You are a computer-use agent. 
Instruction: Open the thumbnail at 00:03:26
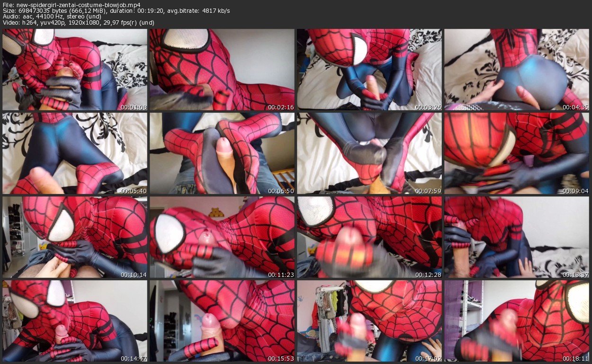point(369,70)
